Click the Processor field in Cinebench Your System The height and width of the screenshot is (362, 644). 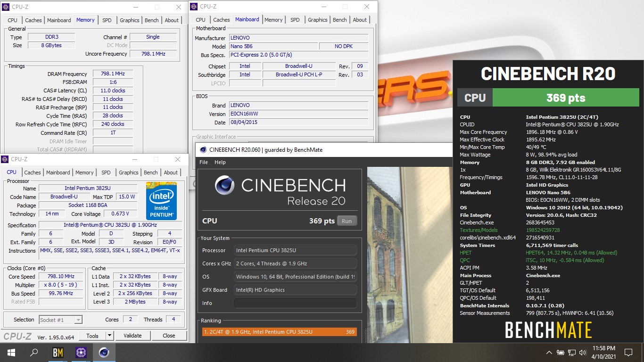click(295, 250)
